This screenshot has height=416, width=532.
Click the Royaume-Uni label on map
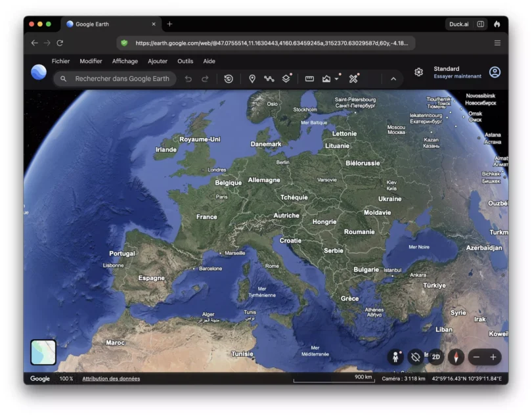pyautogui.click(x=200, y=139)
